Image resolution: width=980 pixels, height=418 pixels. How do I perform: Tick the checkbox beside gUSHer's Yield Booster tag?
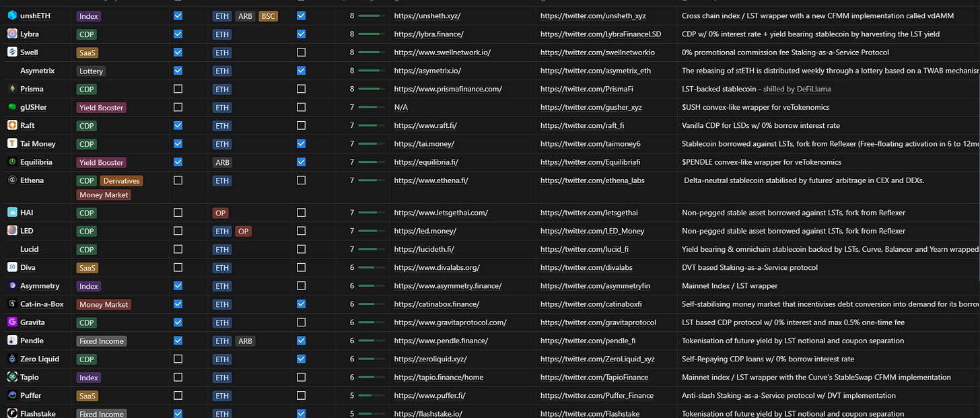coord(178,107)
